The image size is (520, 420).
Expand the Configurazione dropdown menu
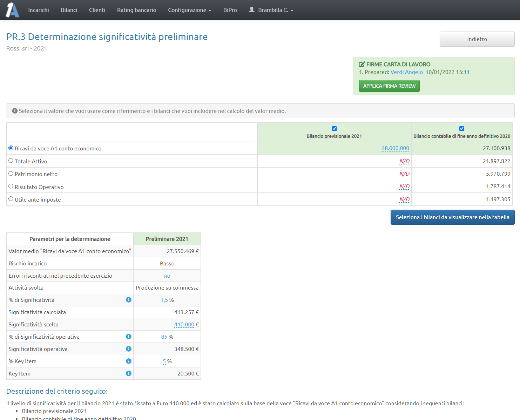point(189,10)
